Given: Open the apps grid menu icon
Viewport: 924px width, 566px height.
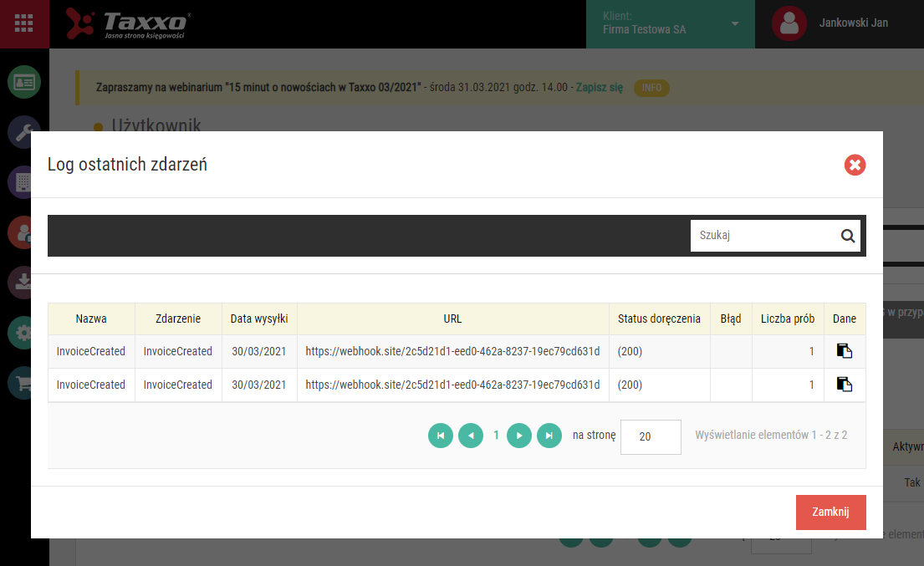Looking at the screenshot, I should click(x=23, y=23).
